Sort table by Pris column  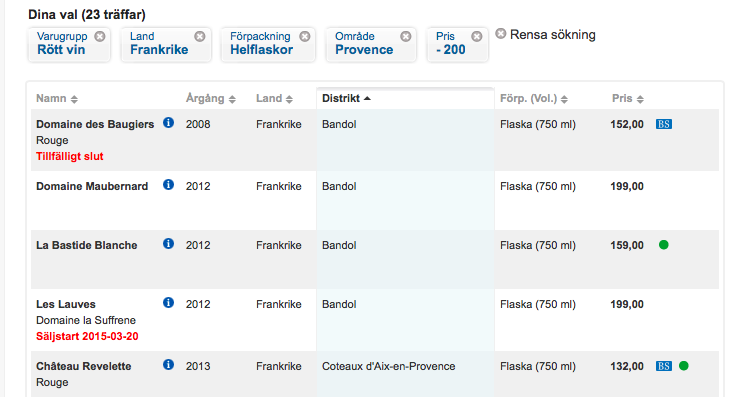[x=628, y=99]
